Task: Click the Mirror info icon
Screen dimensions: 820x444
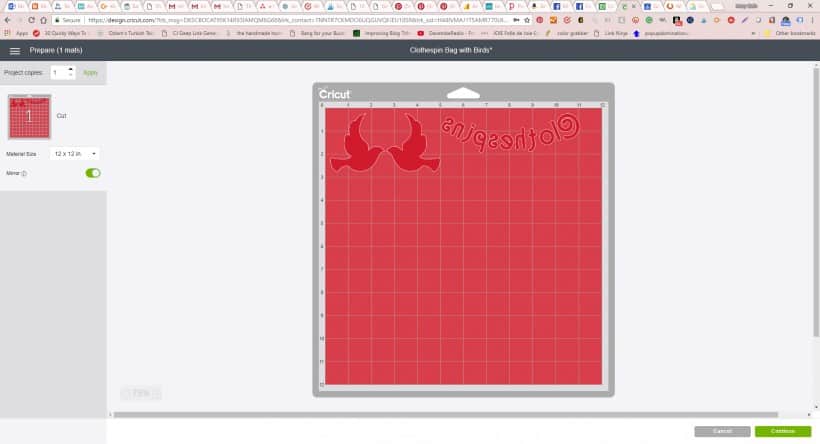Action: 24,174
